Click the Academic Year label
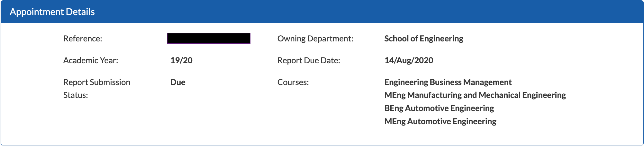644x147 pixels. coord(91,60)
